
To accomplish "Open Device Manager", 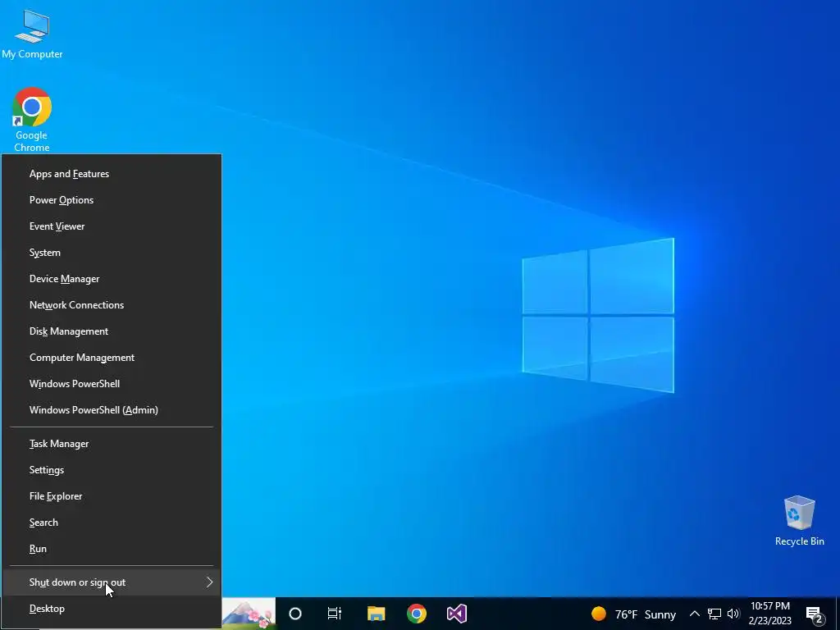I will click(x=112, y=279).
